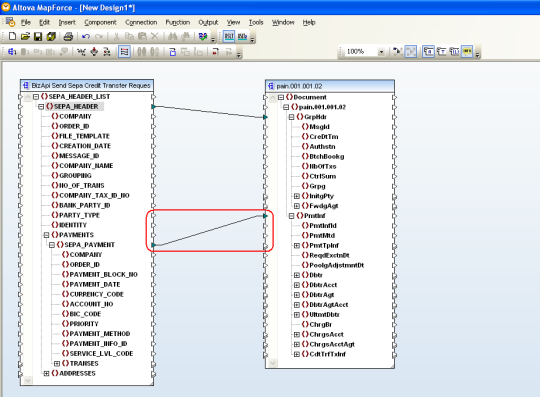
Task: Toggle the second language button beside BUILT-IN
Action: tap(242, 36)
